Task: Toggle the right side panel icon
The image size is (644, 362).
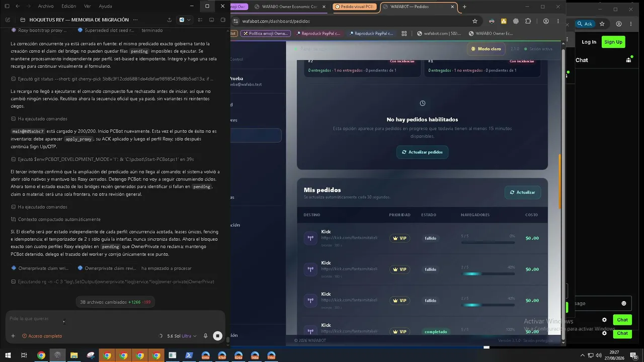Action: click(223, 20)
